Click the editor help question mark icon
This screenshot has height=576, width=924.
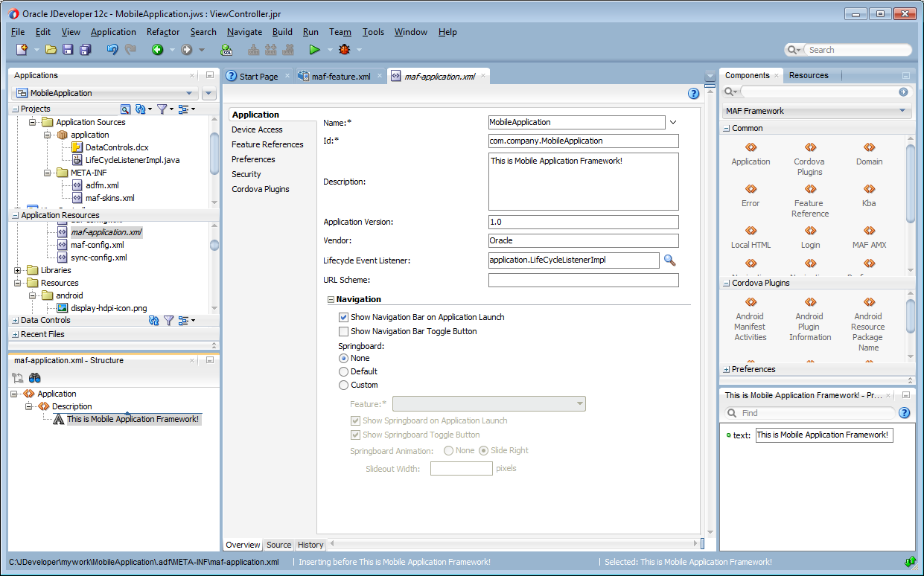[694, 93]
